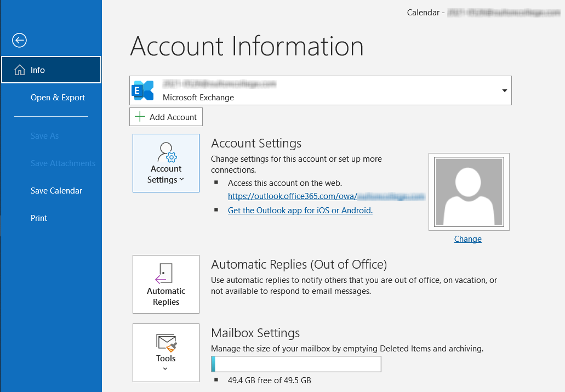The width and height of the screenshot is (565, 392).
Task: Click the back arrow to exit Backstage
Action: pyautogui.click(x=19, y=40)
